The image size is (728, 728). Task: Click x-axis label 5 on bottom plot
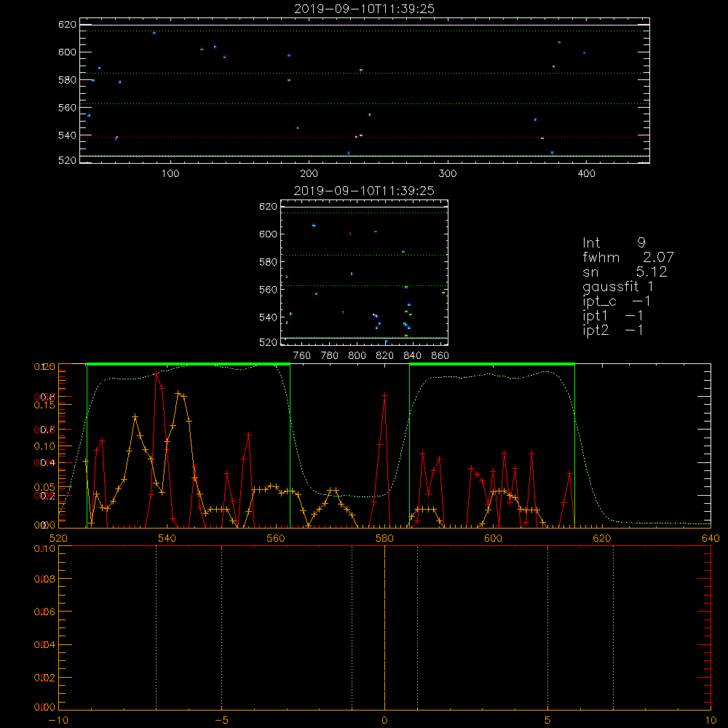tap(548, 720)
